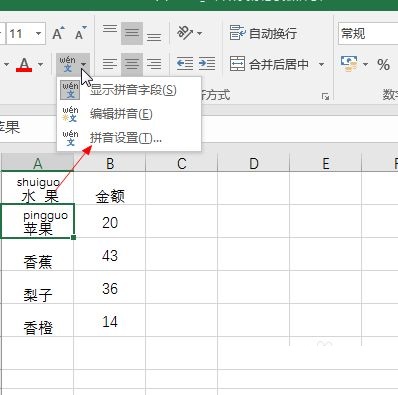Click Merge & Center (合并后居中)
The width and height of the screenshot is (398, 395).
coord(269,64)
